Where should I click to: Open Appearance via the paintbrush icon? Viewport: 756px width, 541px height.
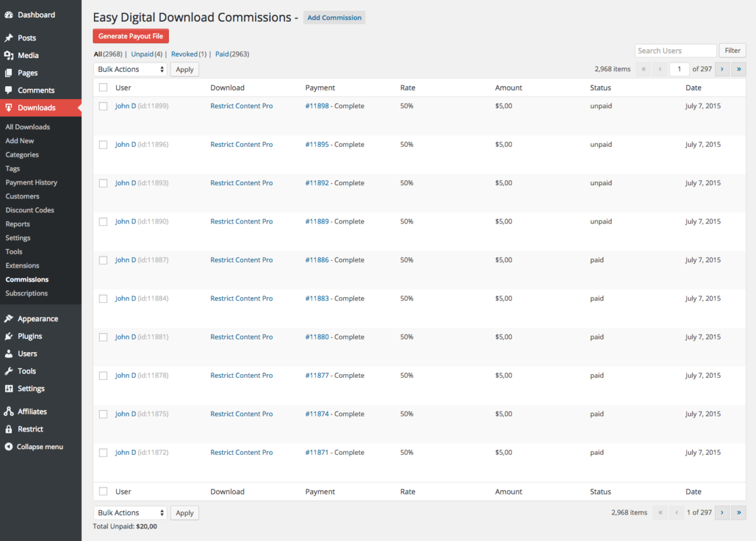(x=9, y=319)
